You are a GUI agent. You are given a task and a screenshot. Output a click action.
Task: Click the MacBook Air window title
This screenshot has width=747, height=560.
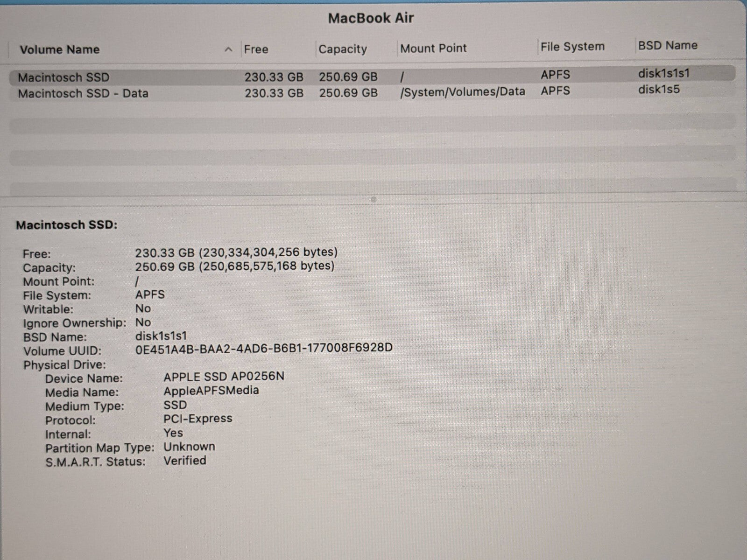tap(371, 18)
